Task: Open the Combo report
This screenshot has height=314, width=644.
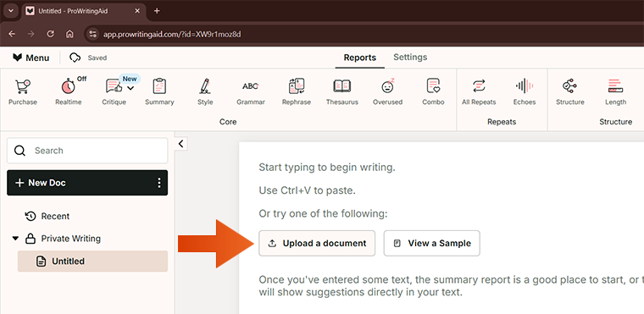Action: (x=433, y=92)
